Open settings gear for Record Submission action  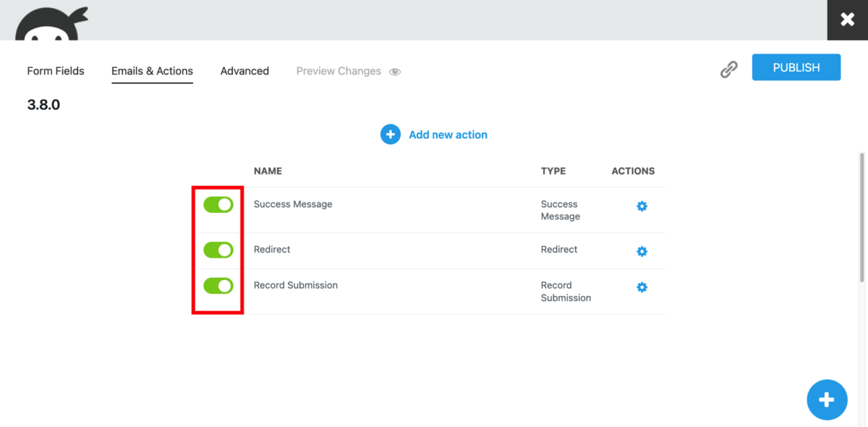coord(642,287)
